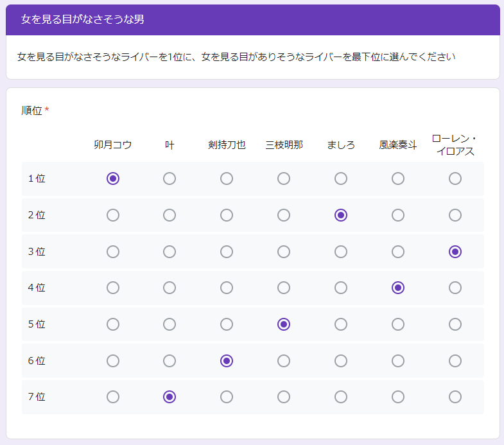Image resolution: width=504 pixels, height=445 pixels.
Task: Choose ローレン・イロアス in the 2位 row
Action: coord(455,215)
